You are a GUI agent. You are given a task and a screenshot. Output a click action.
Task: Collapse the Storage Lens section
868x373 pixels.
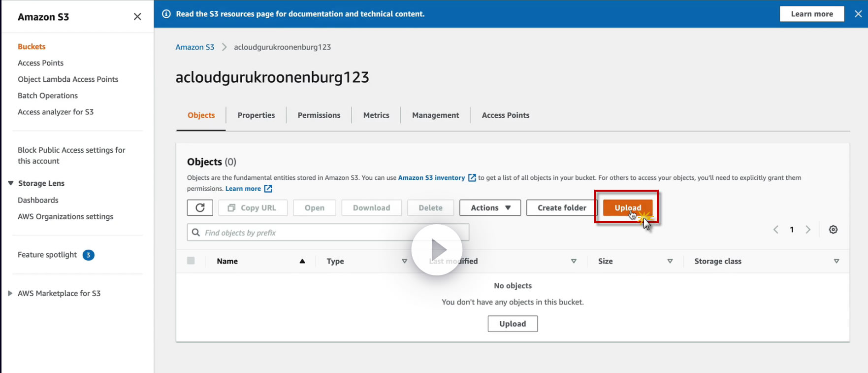[x=10, y=183]
